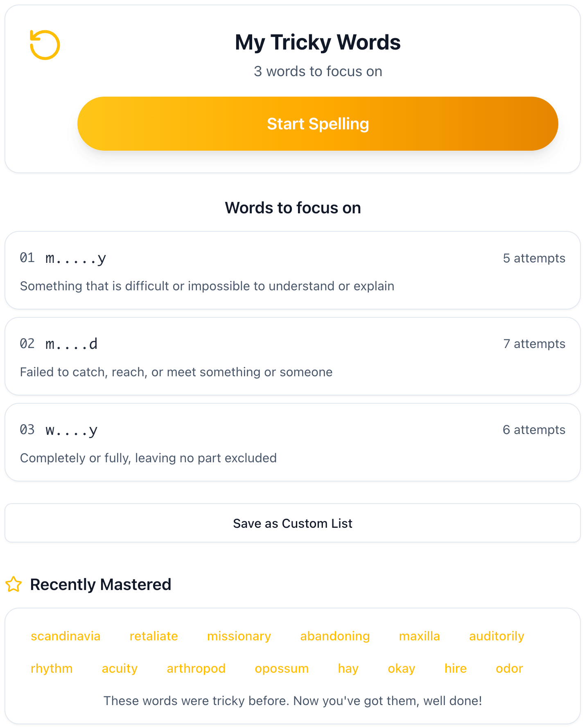Open the mastered word abandoning
The width and height of the screenshot is (587, 728).
[x=334, y=636]
